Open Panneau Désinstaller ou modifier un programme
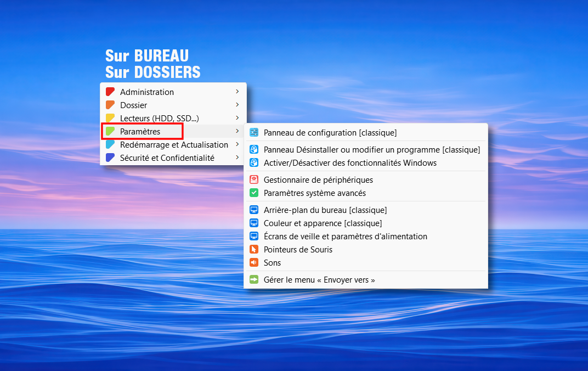 click(371, 150)
